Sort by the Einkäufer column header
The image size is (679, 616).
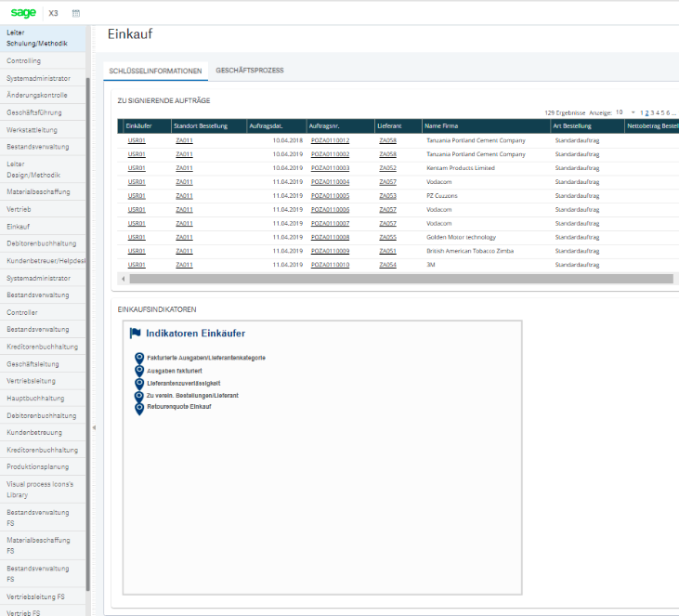(x=148, y=126)
